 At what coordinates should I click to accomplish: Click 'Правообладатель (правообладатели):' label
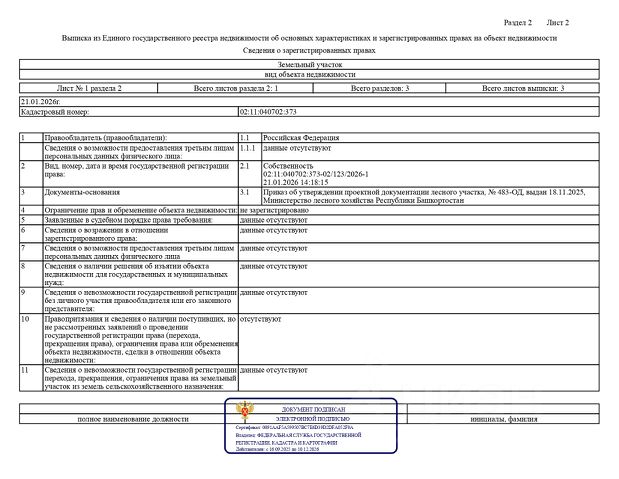coord(105,137)
